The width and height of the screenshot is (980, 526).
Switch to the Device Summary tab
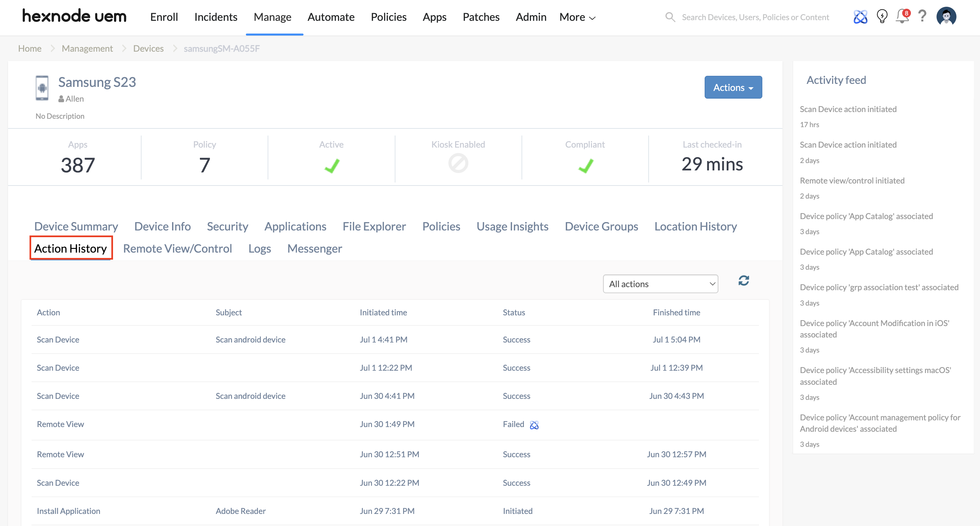pos(76,226)
